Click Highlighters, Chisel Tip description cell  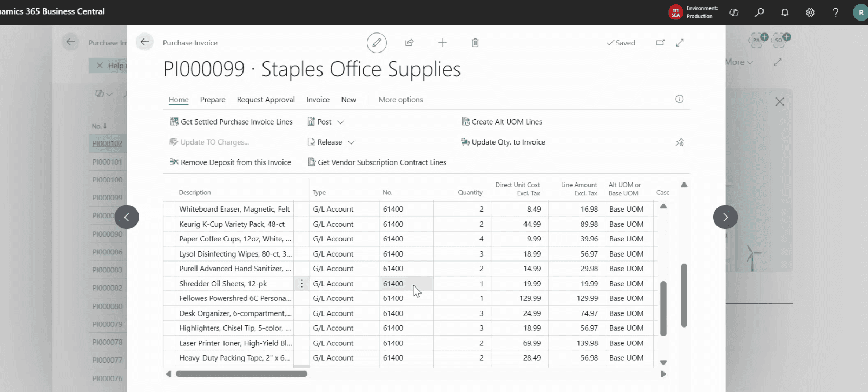coord(235,328)
